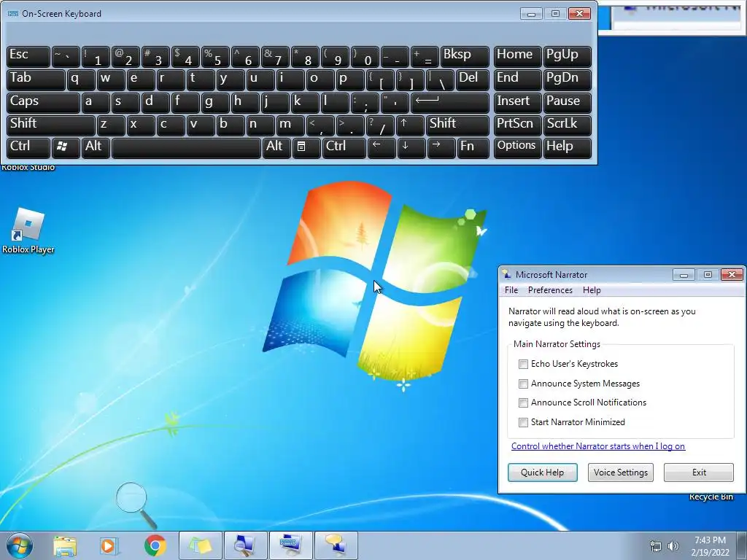Viewport: 747px width, 560px height.
Task: Click the Pause key
Action: point(567,103)
